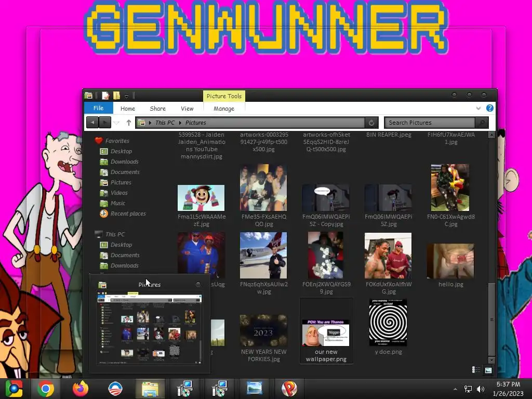Image resolution: width=532 pixels, height=399 pixels.
Task: Click the Search Pictures field
Action: click(x=430, y=123)
